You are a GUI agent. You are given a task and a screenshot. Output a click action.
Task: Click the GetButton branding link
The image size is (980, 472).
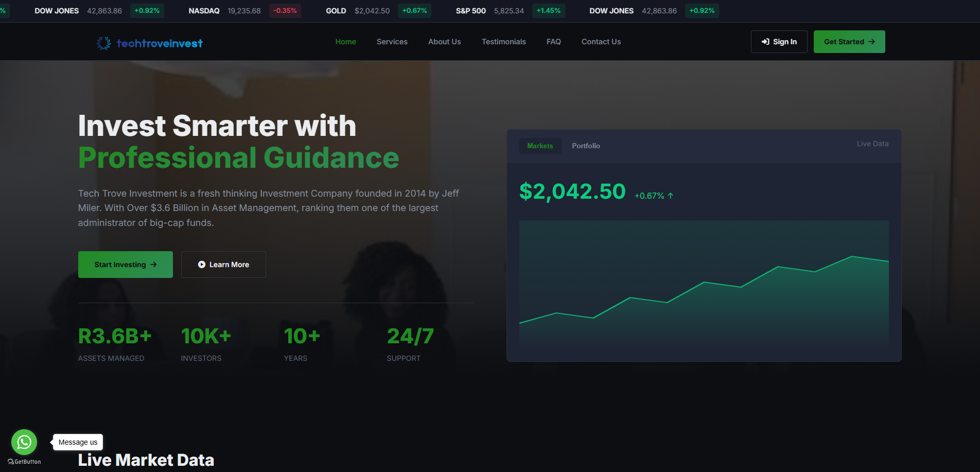(x=24, y=462)
